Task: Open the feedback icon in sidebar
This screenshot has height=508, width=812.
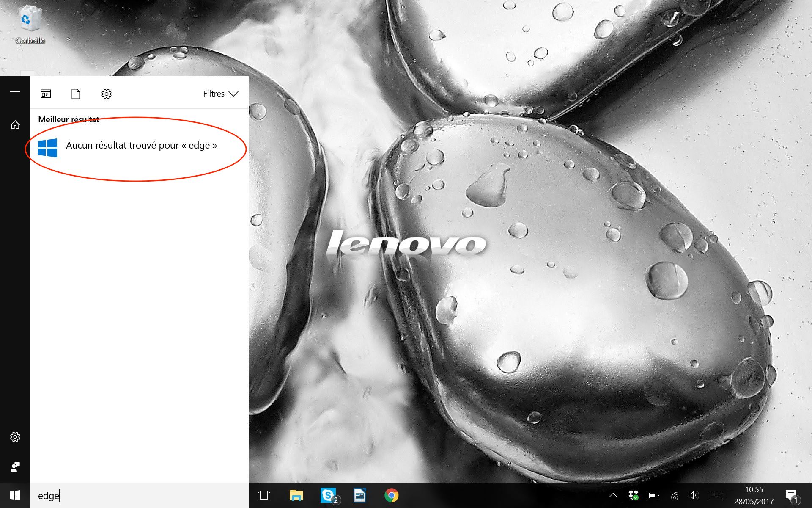Action: pyautogui.click(x=15, y=467)
